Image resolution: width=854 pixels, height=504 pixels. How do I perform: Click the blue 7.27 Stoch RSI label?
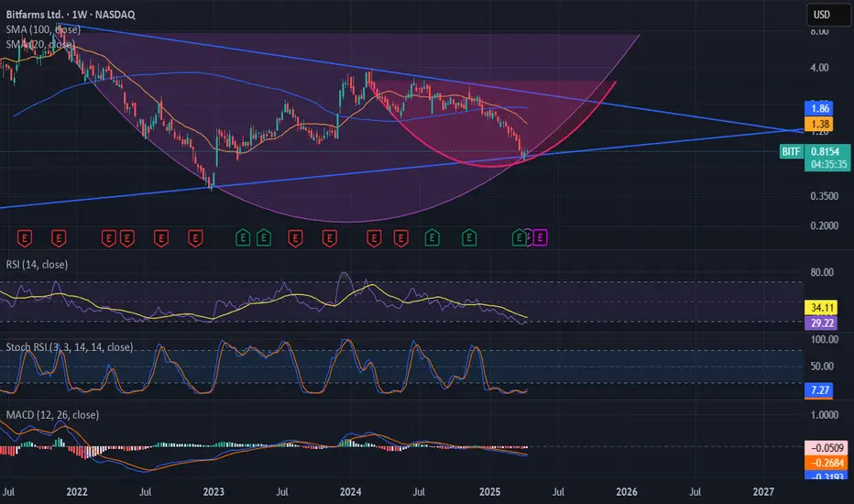click(x=818, y=390)
